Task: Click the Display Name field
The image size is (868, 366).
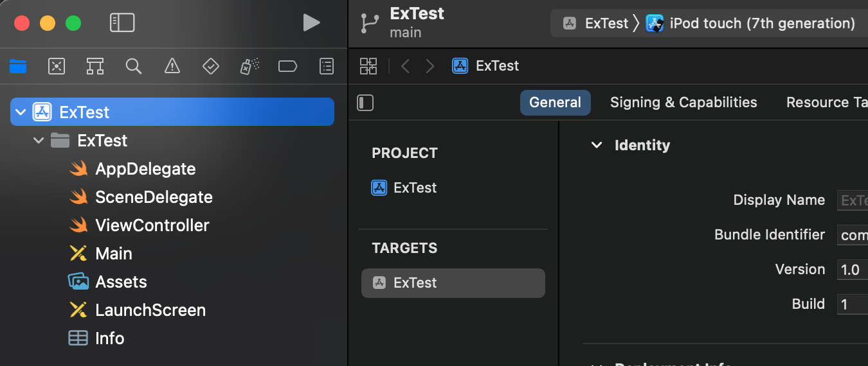Action: click(x=853, y=200)
